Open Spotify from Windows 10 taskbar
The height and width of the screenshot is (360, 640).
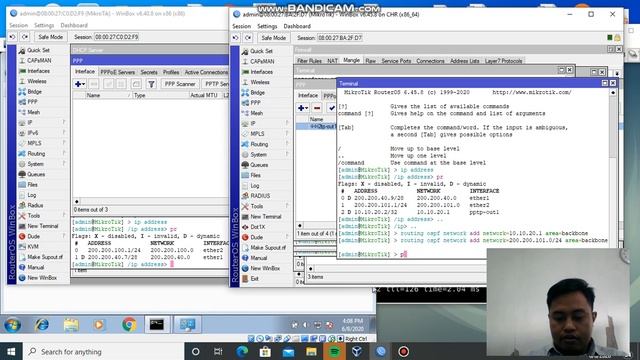pyautogui.click(x=334, y=351)
